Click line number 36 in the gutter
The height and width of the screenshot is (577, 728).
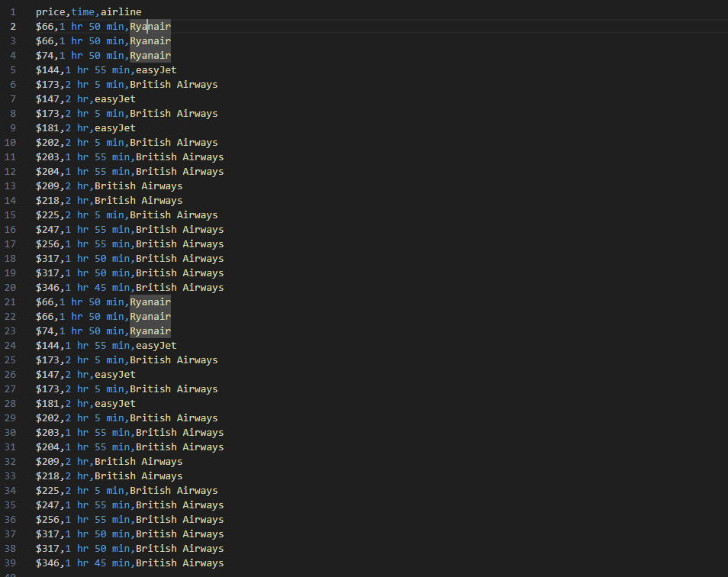tap(11, 520)
